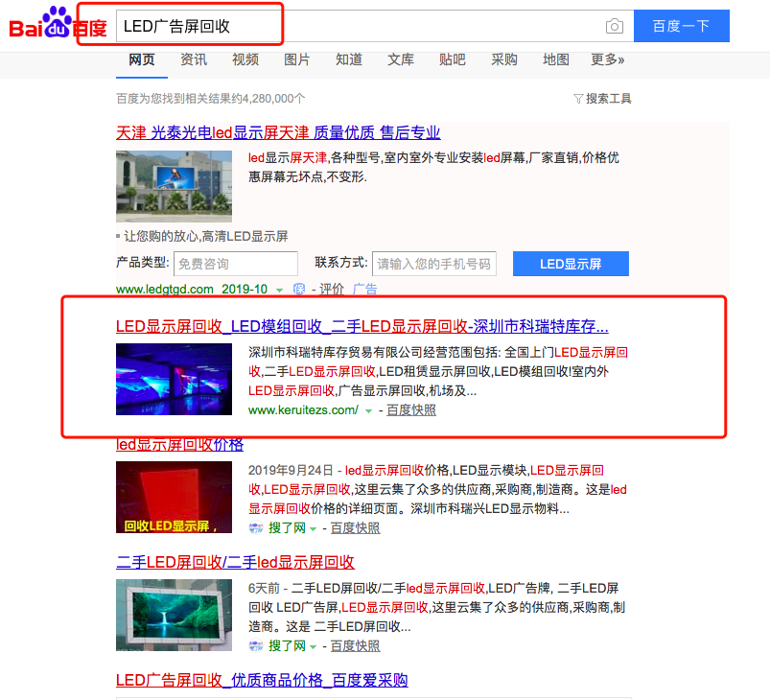This screenshot has height=700, width=770.
Task: Open the 图片 tab
Action: 297,59
